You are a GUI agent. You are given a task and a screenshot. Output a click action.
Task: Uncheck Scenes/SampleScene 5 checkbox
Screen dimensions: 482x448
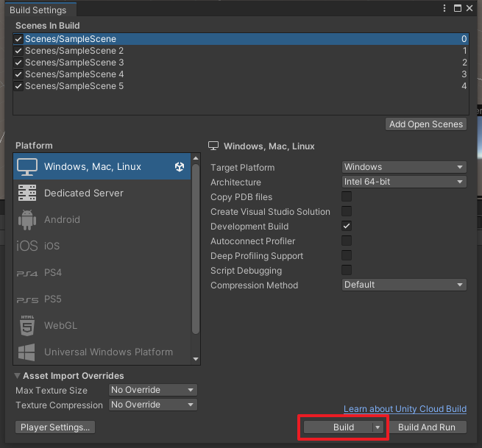(18, 86)
